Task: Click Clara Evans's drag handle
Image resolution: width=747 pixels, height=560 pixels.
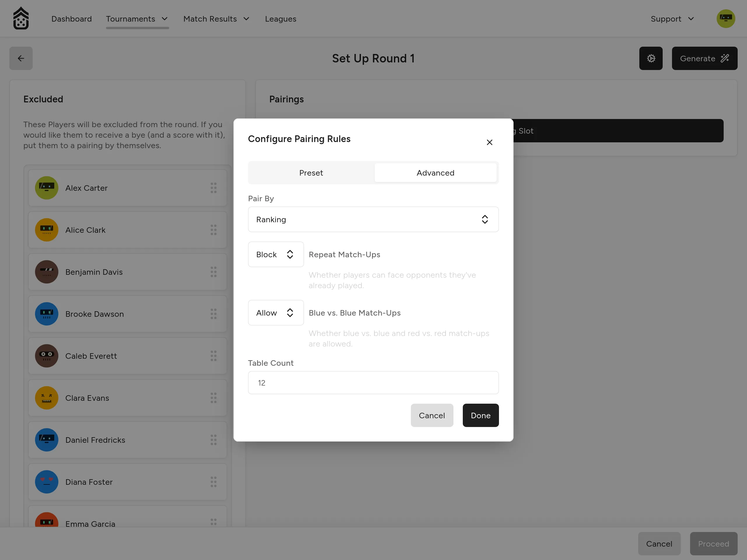Action: pos(213,398)
